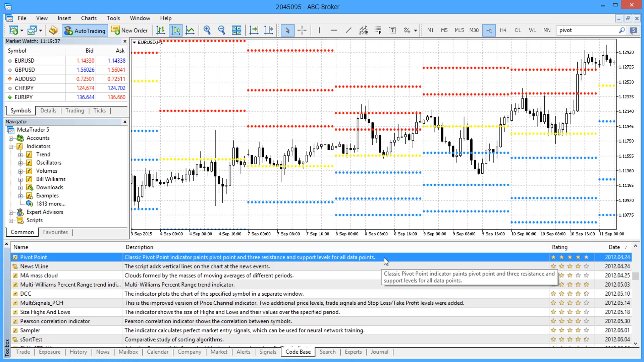Screen dimensions: 644x362
Task: Select the crosshair tool
Action: 302,31
